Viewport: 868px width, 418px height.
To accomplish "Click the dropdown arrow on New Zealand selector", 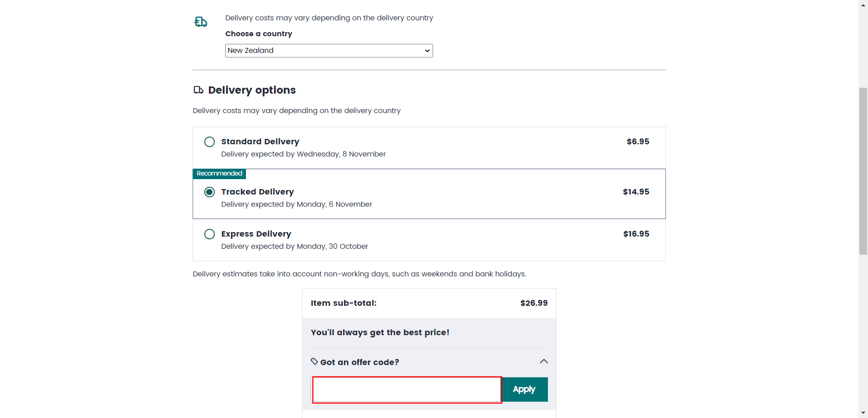I will point(426,50).
